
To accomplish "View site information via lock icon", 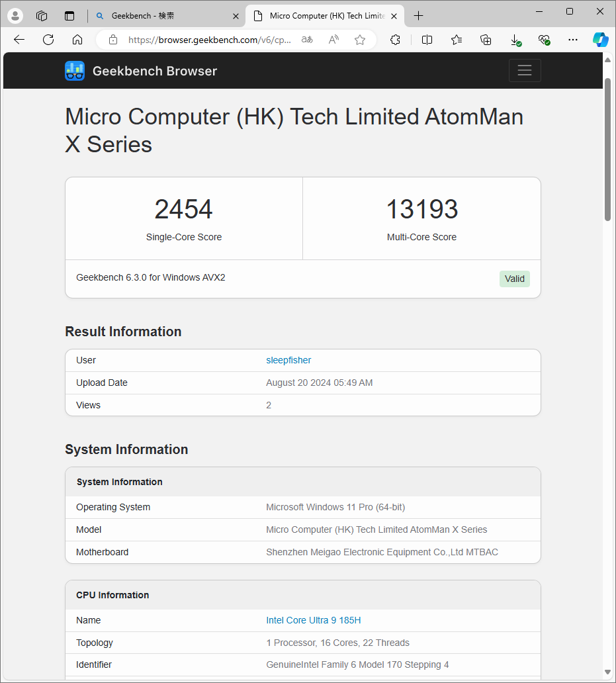I will point(113,40).
